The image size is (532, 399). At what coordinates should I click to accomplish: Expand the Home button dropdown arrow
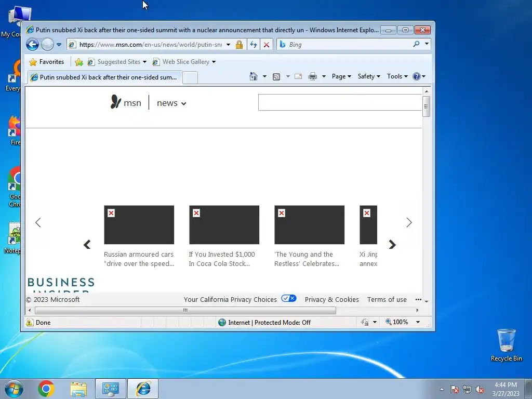(x=264, y=76)
